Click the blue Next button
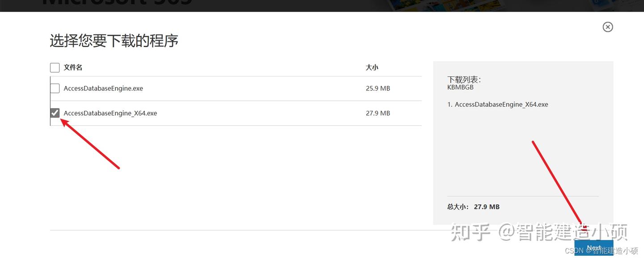This screenshot has width=644, height=258. 594,249
